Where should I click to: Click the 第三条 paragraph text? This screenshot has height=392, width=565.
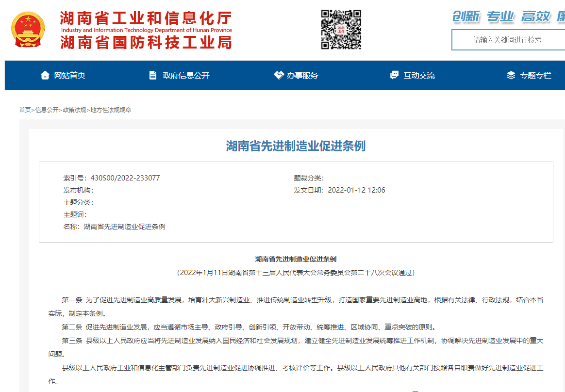click(x=296, y=347)
